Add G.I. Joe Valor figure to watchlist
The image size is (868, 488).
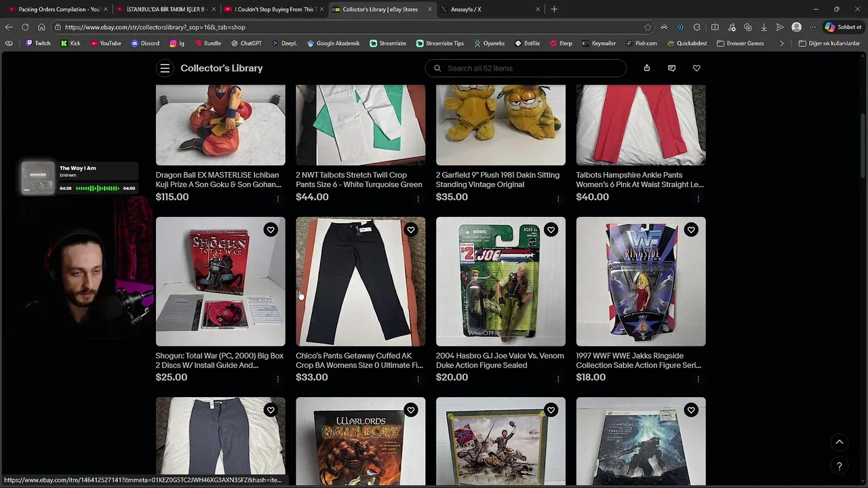coord(551,230)
